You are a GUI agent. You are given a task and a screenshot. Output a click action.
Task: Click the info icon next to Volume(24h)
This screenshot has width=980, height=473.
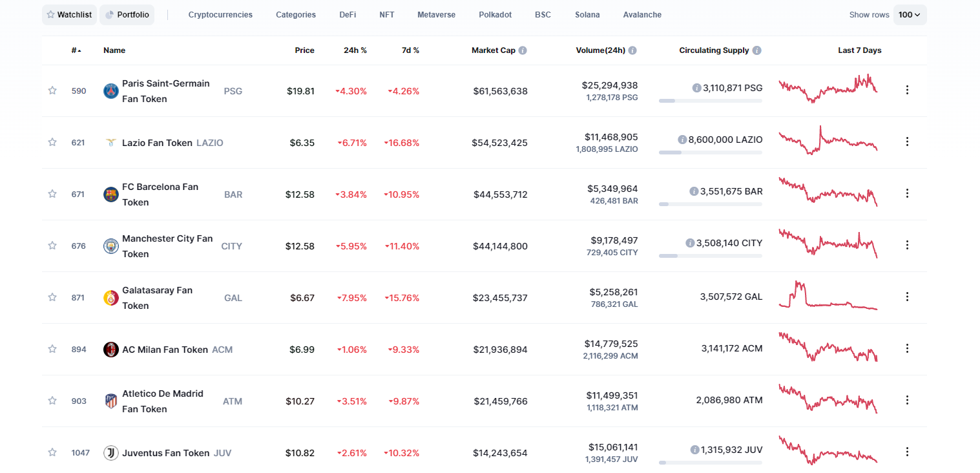point(632,50)
